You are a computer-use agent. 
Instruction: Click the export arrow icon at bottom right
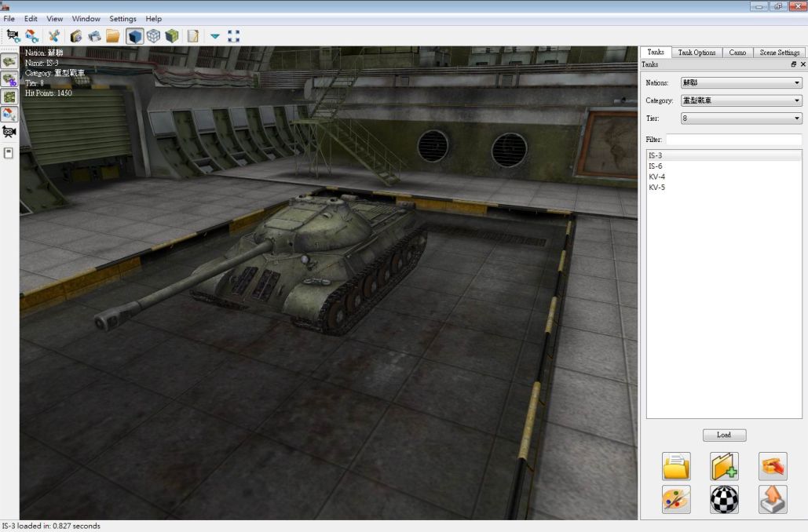(x=773, y=499)
